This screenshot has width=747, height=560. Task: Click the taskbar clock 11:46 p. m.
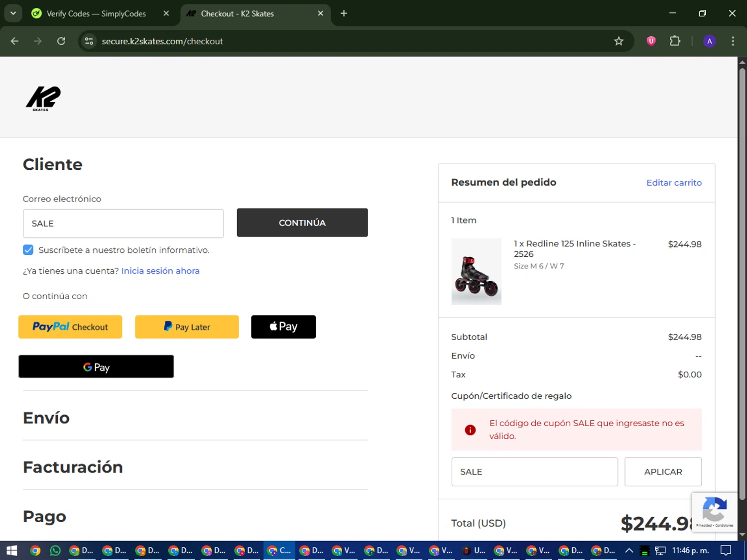[x=690, y=551]
